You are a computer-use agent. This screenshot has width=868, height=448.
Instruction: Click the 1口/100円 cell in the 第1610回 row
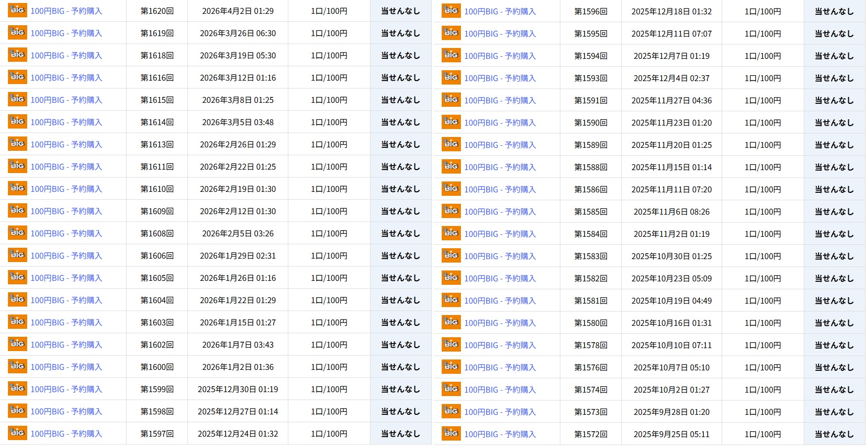pyautogui.click(x=329, y=189)
